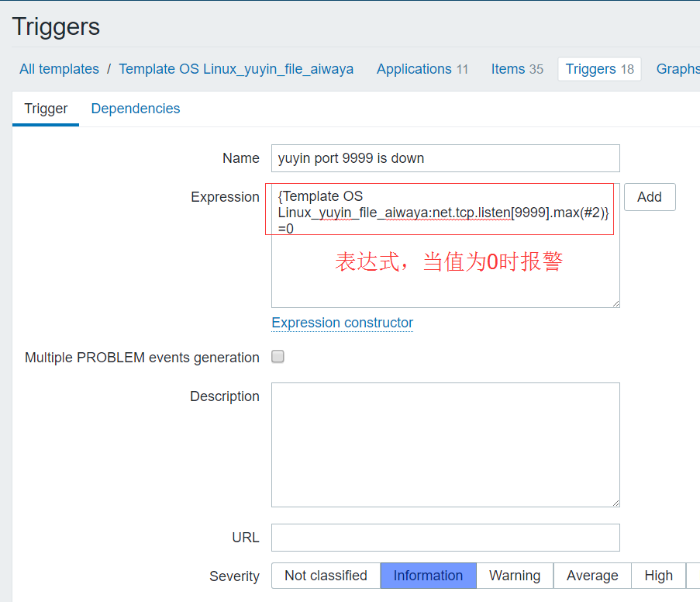Select the Triggers 18 tab
The width and height of the screenshot is (700, 602).
point(599,69)
